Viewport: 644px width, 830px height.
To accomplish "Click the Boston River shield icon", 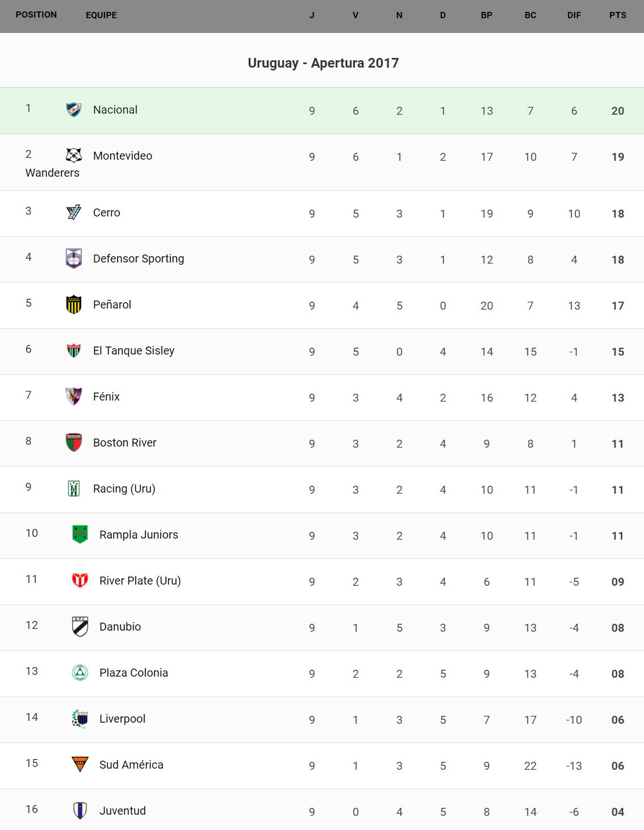I will (x=74, y=443).
